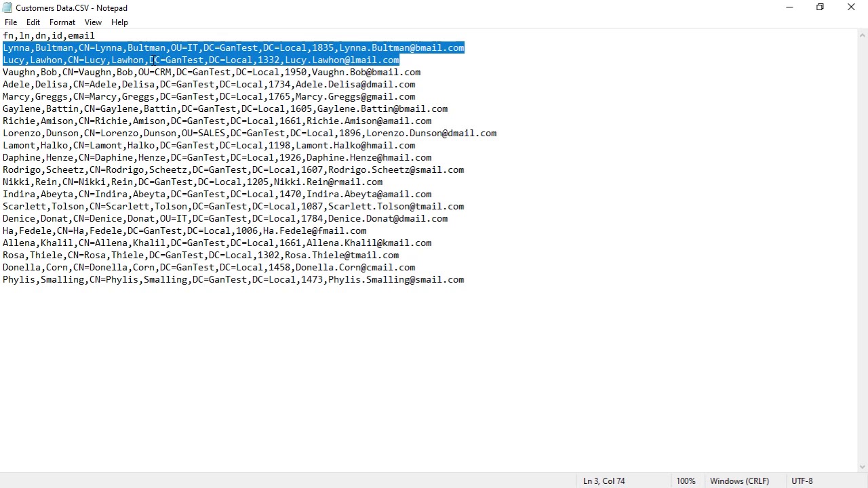868x488 pixels.
Task: Open the Format menu
Action: click(62, 22)
